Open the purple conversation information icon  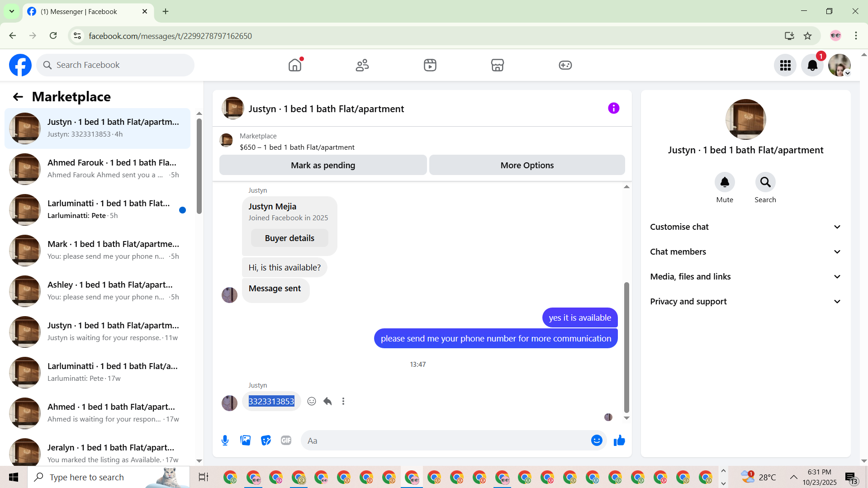pos(614,108)
